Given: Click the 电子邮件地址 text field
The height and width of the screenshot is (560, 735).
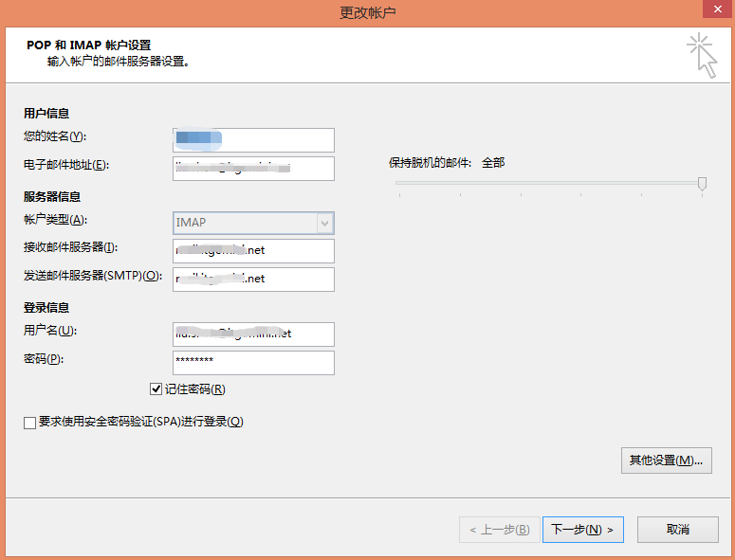Looking at the screenshot, I should (253, 169).
